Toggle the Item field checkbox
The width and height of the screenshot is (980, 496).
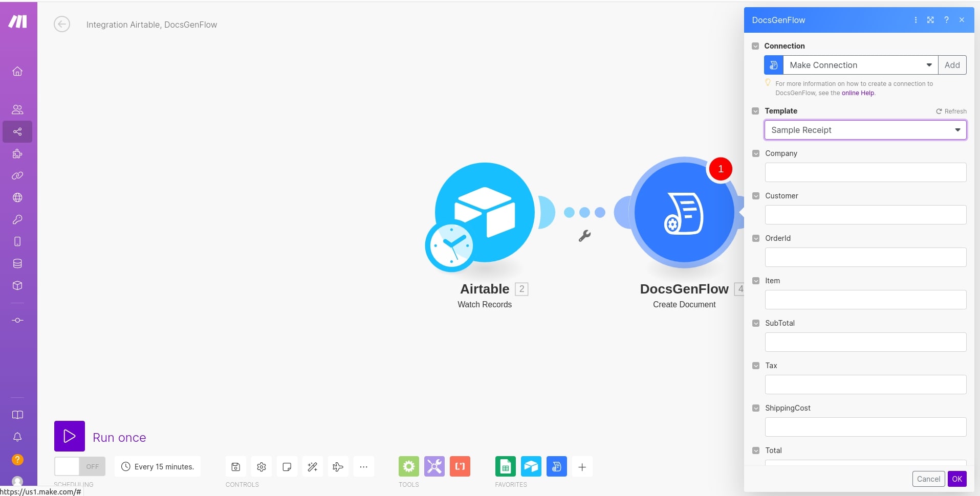pos(756,281)
